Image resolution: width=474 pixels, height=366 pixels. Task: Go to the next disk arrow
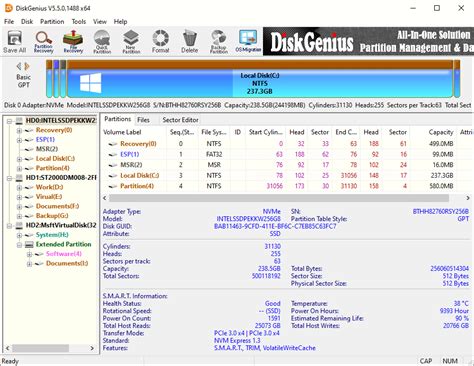[x=27, y=66]
